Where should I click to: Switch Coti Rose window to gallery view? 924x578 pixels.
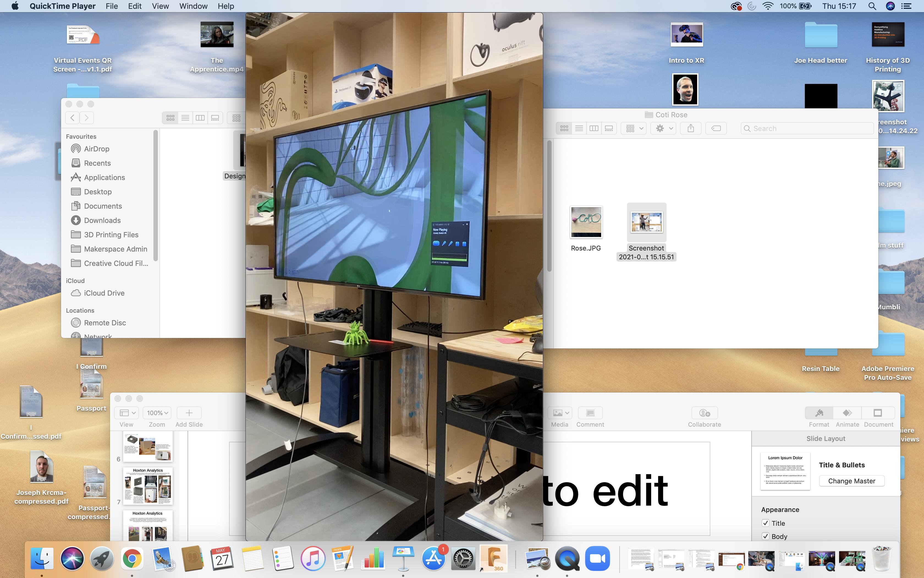click(609, 129)
